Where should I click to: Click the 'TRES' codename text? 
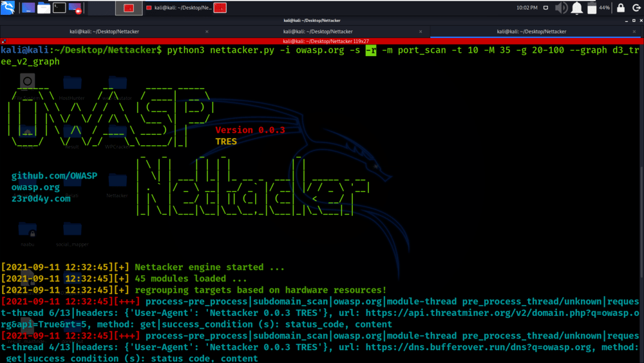click(x=226, y=141)
